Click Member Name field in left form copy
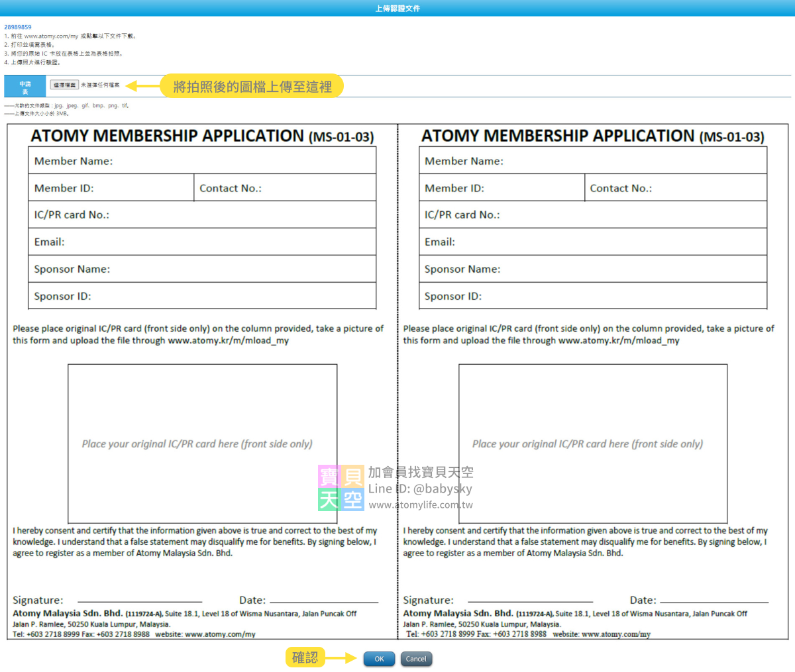 tap(202, 161)
